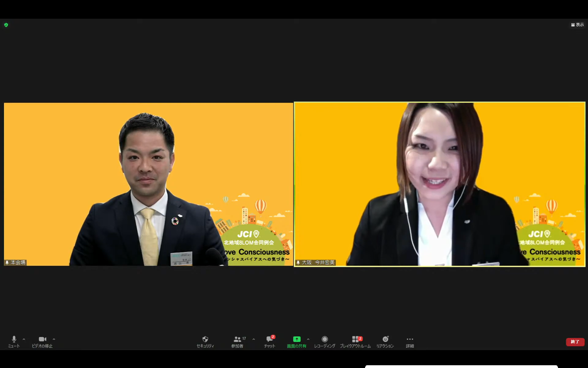This screenshot has width=588, height=368.
Task: Click the green Share Screen button
Action: pyautogui.click(x=296, y=341)
